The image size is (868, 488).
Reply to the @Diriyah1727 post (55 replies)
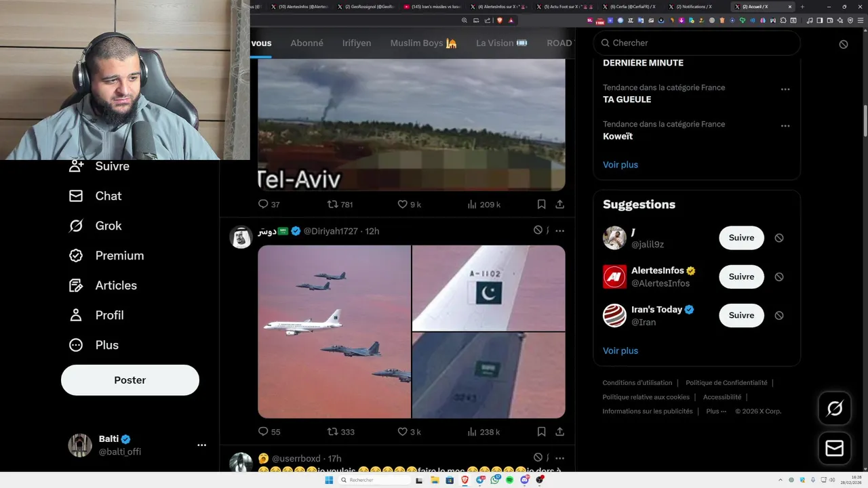[269, 432]
